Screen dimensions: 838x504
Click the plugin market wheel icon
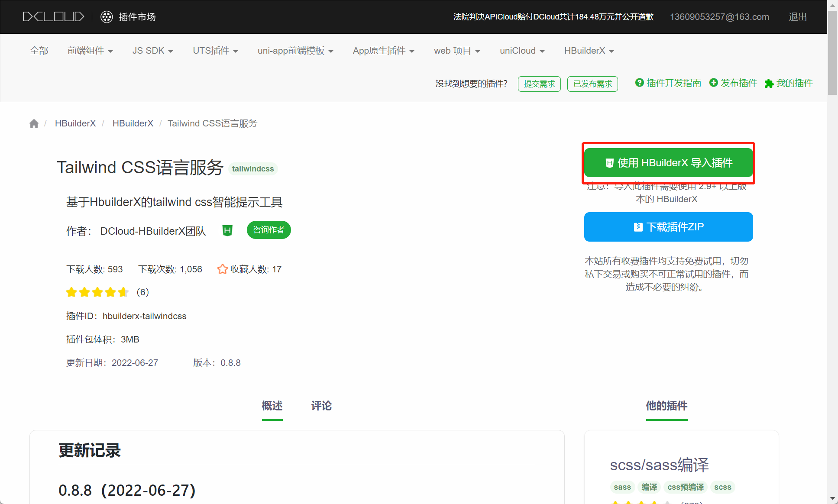click(107, 17)
